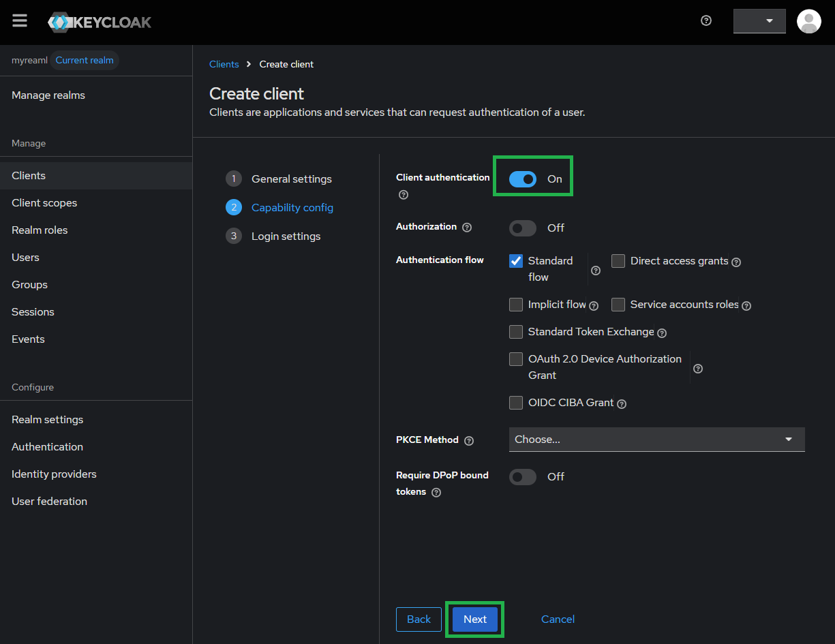The height and width of the screenshot is (644, 835).
Task: Click the Clients breadcrumb link
Action: tap(224, 64)
